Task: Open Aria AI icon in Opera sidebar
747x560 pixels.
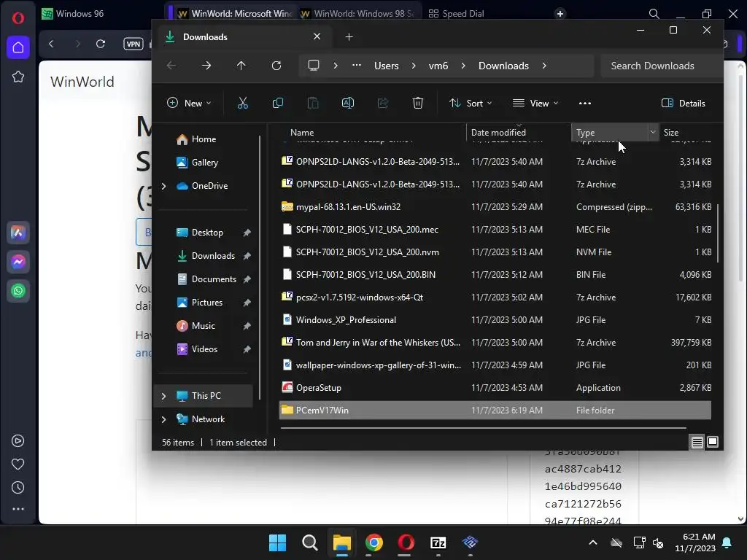Action: pyautogui.click(x=18, y=233)
